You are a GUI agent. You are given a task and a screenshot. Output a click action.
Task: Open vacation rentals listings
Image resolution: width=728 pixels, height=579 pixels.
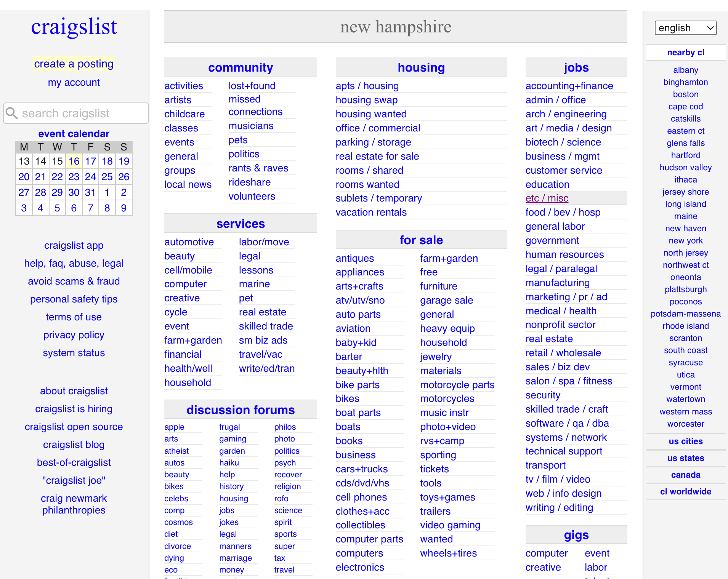(x=371, y=212)
